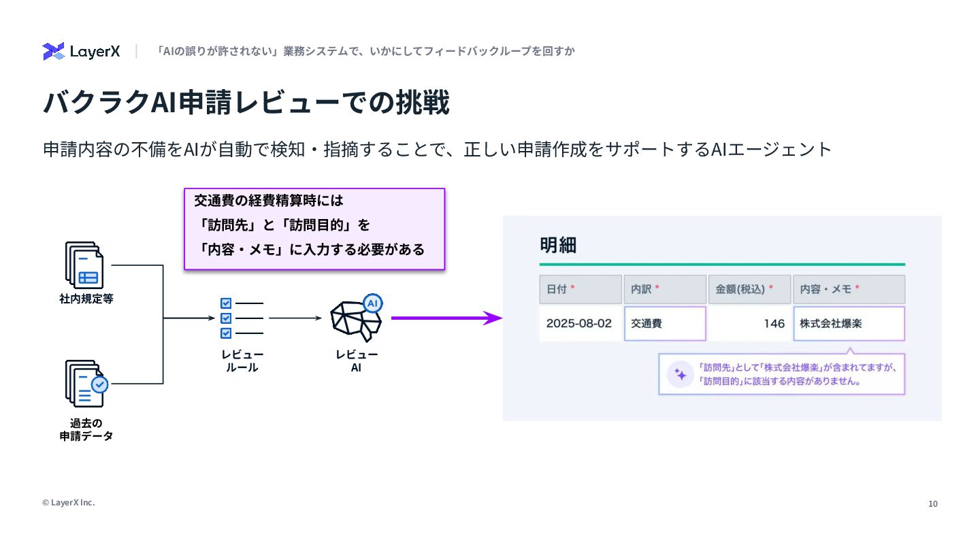
Task: Click the レビュールール checklist icon
Action: pos(242,318)
